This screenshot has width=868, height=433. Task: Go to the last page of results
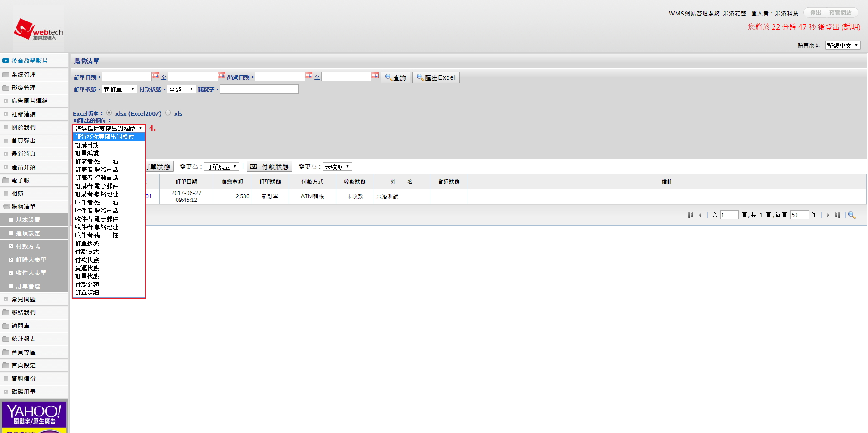tap(837, 215)
